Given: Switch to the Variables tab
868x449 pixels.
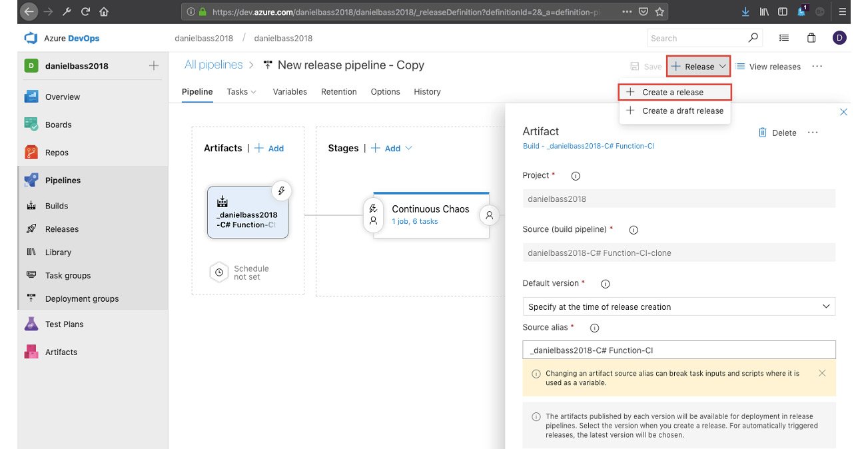Looking at the screenshot, I should coord(290,92).
